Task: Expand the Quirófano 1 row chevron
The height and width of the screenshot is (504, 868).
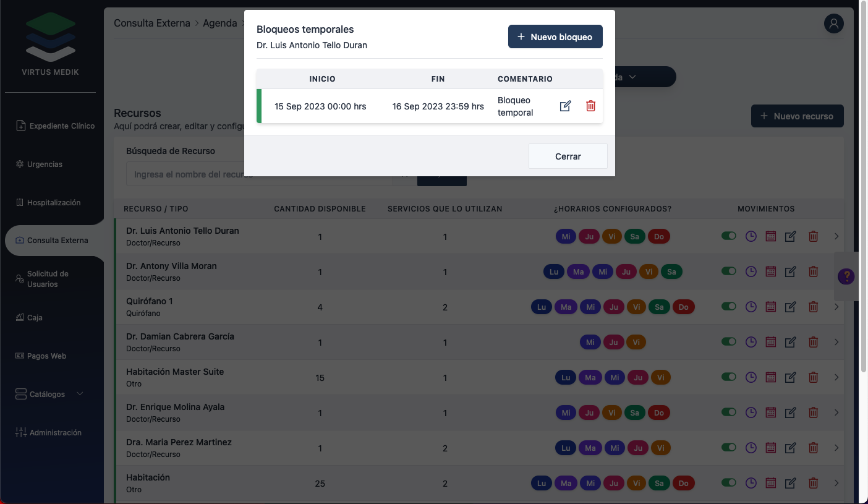Action: coord(836,307)
